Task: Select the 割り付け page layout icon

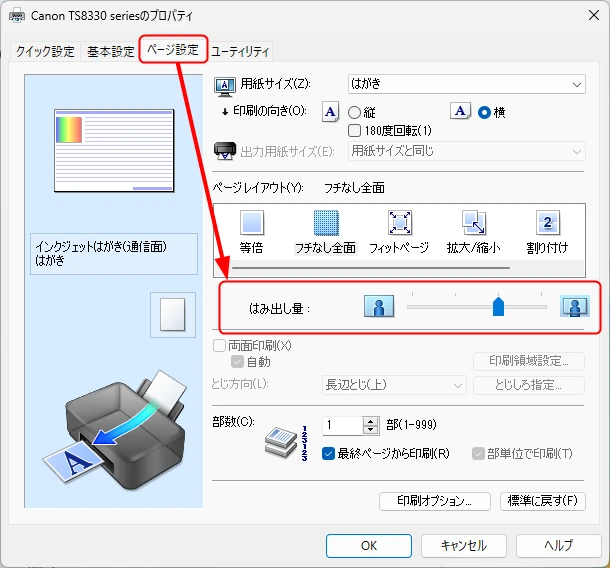Action: coord(547,223)
